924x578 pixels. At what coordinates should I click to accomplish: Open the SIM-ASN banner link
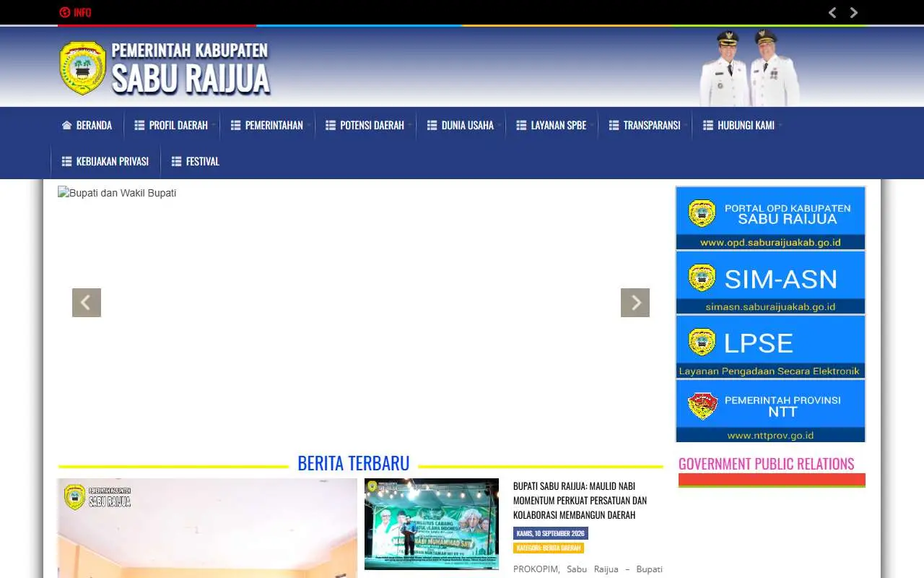point(770,282)
